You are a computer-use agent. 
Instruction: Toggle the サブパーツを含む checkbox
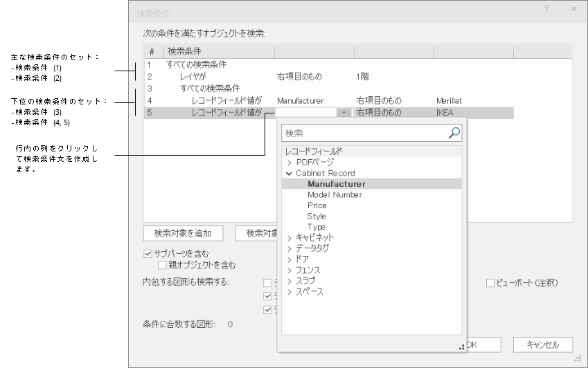tap(148, 253)
